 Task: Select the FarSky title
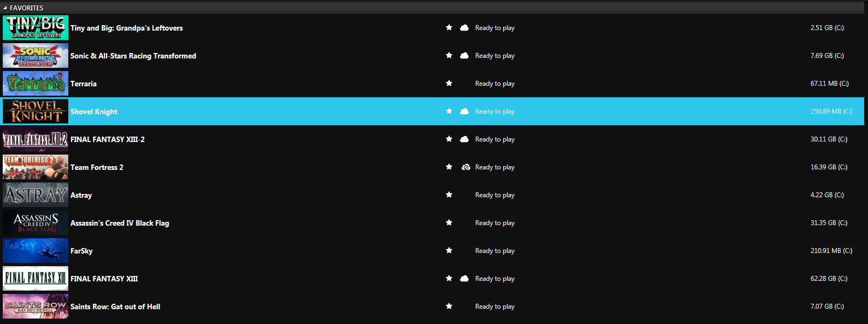click(x=81, y=251)
